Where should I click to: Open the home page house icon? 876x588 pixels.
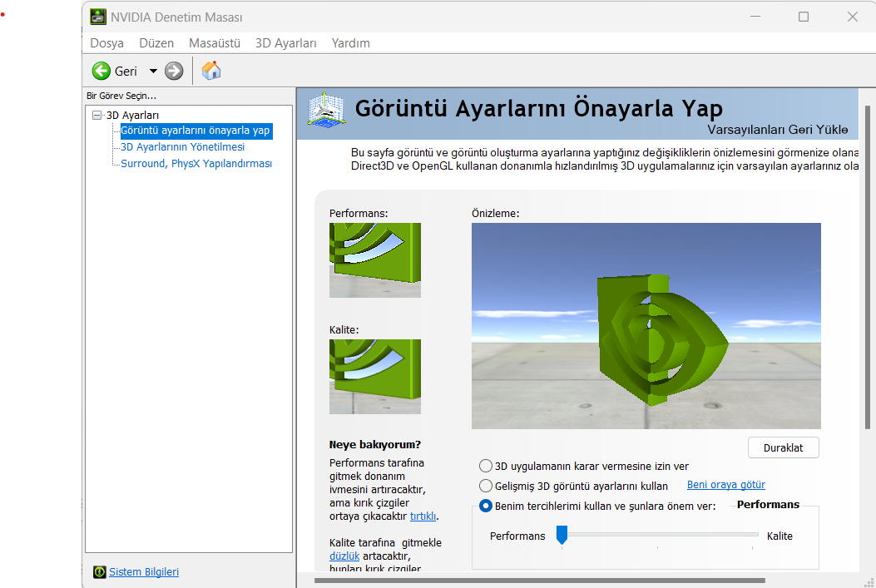click(211, 71)
